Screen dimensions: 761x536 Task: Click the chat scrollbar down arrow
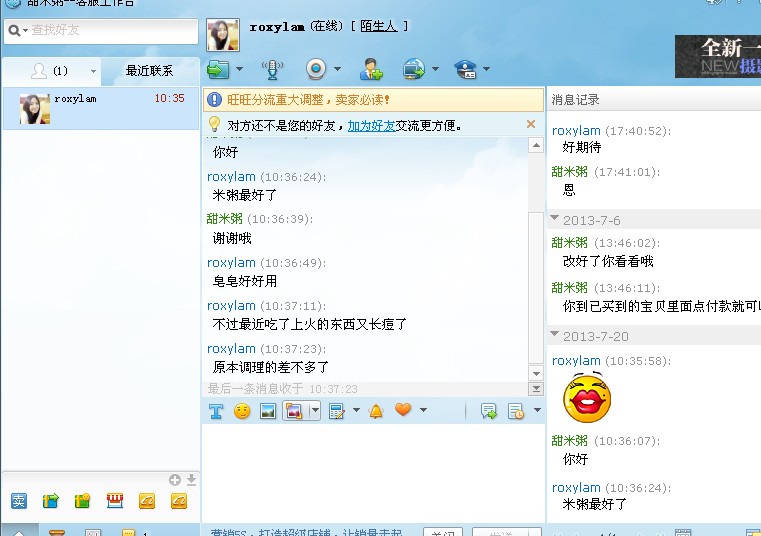pos(536,373)
